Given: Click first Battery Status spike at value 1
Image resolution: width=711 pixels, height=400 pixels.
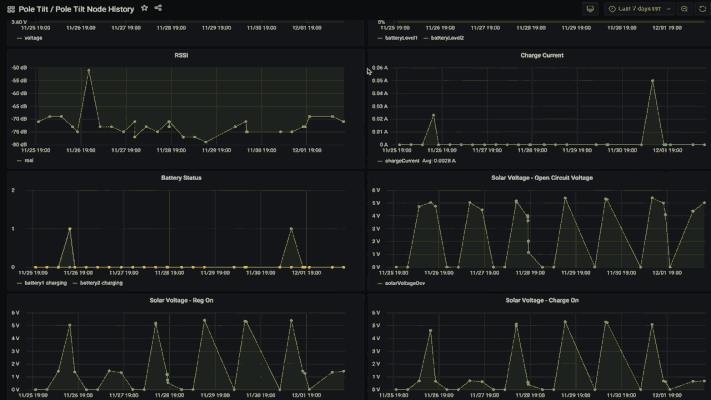Looking at the screenshot, I should 69,229.
